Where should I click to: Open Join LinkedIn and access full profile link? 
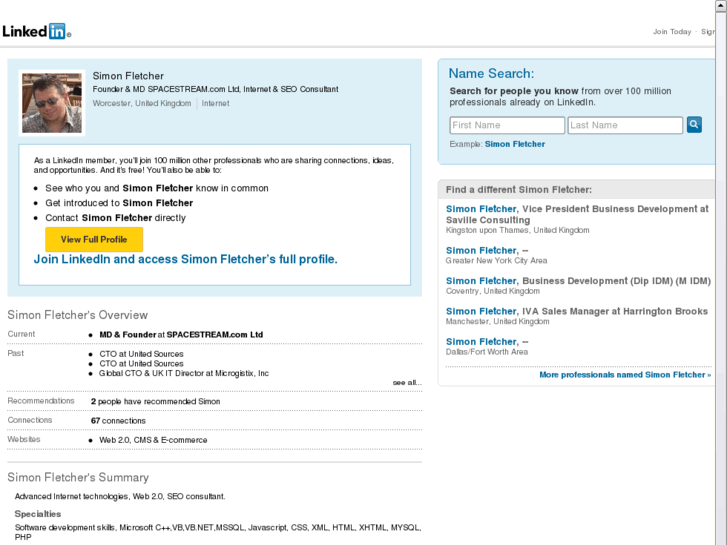point(185,259)
